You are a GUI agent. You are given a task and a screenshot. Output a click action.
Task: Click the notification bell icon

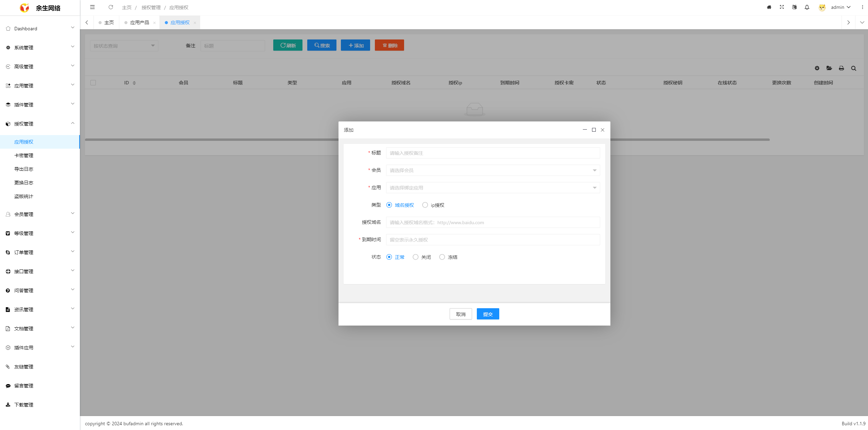click(x=807, y=7)
